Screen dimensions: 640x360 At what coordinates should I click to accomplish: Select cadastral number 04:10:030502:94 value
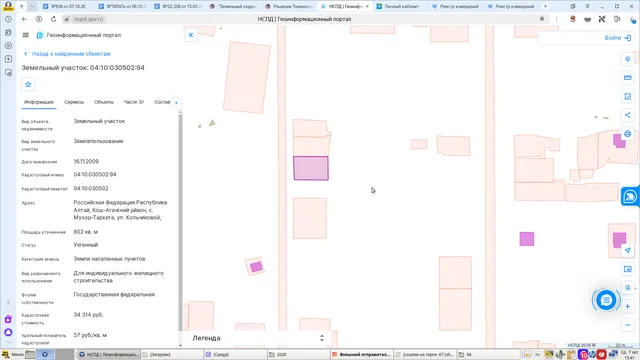95,174
